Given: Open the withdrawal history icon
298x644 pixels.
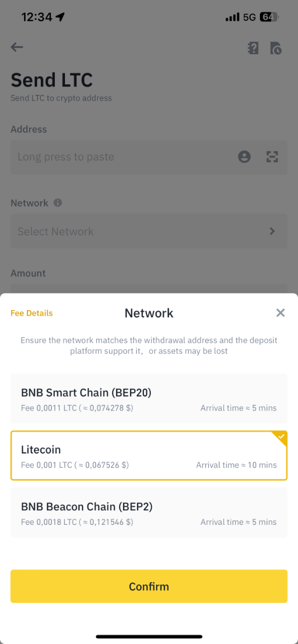Looking at the screenshot, I should pyautogui.click(x=275, y=48).
